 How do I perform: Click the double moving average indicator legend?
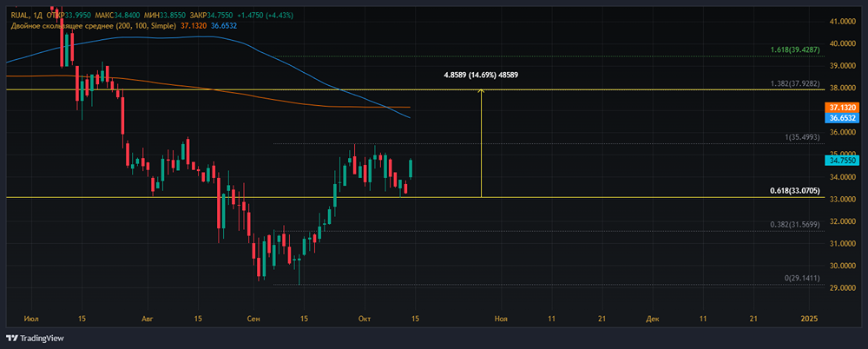coord(93,25)
